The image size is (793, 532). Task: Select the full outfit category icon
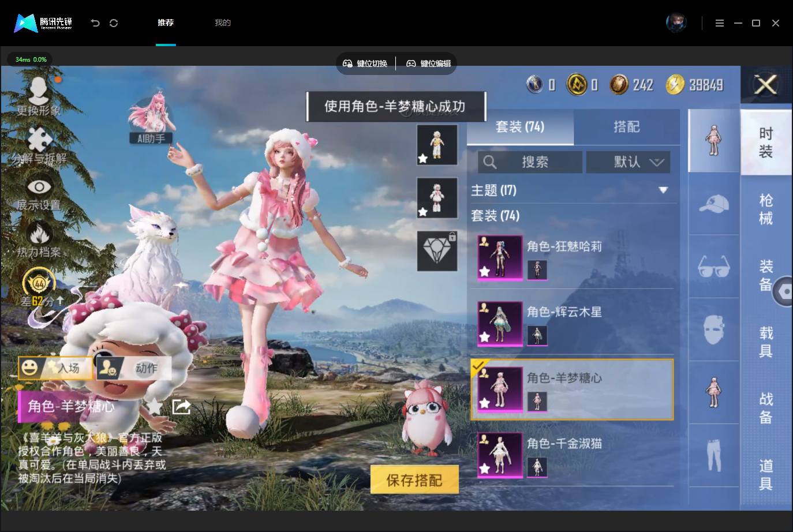point(714,140)
